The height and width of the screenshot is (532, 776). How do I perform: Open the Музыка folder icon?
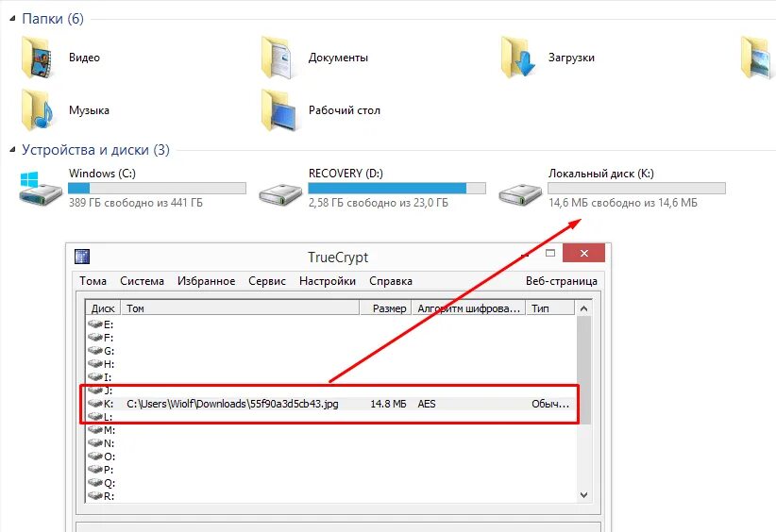click(38, 110)
